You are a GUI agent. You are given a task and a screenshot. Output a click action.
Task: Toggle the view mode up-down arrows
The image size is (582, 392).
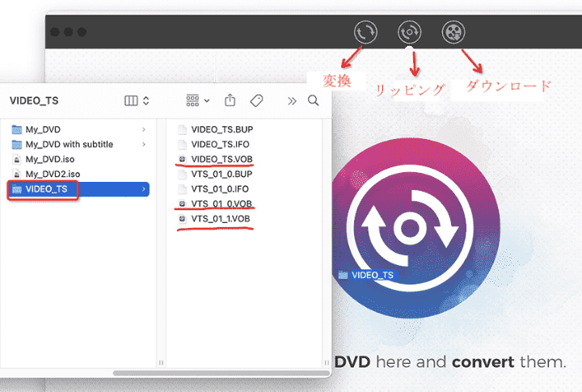145,100
